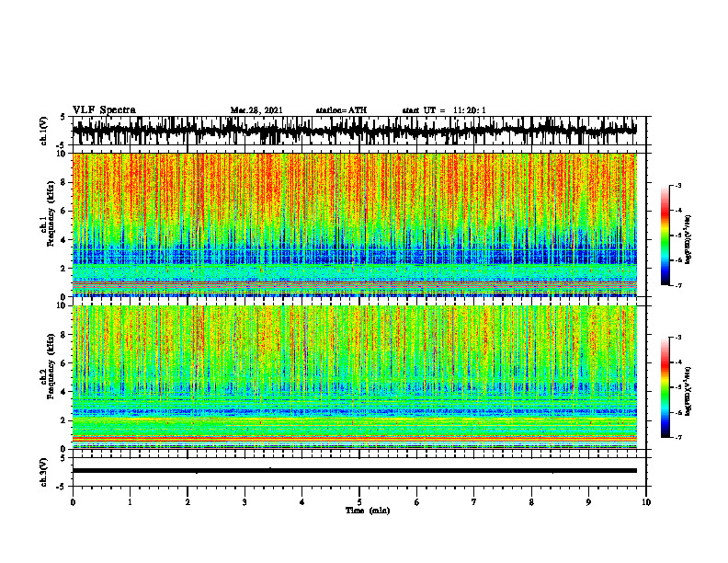Click the time axis tick label "5"

(359, 502)
